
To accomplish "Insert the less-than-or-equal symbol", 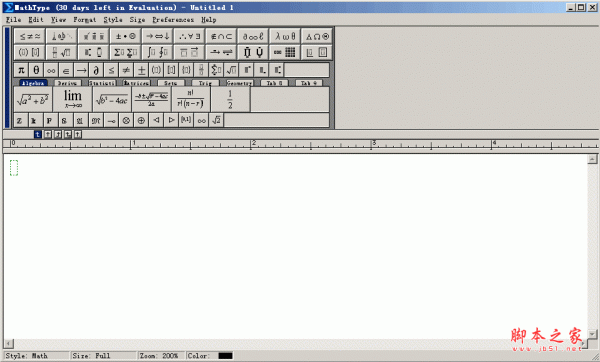I will 111,70.
